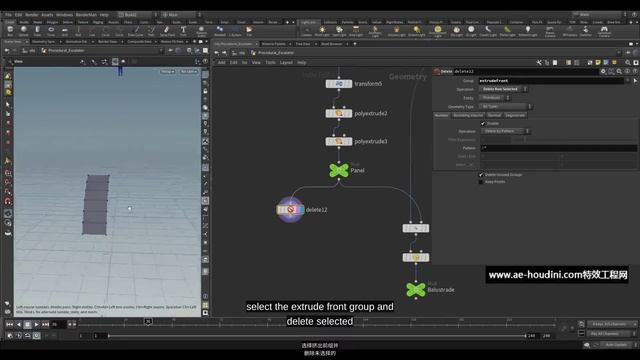The width and height of the screenshot is (640, 360).
Task: Click the group selection arrow button
Action: [x=635, y=81]
